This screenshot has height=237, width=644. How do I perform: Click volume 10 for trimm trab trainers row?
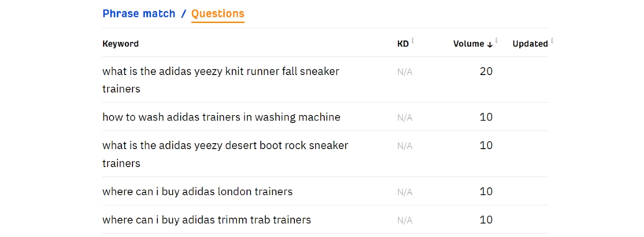pyautogui.click(x=486, y=220)
